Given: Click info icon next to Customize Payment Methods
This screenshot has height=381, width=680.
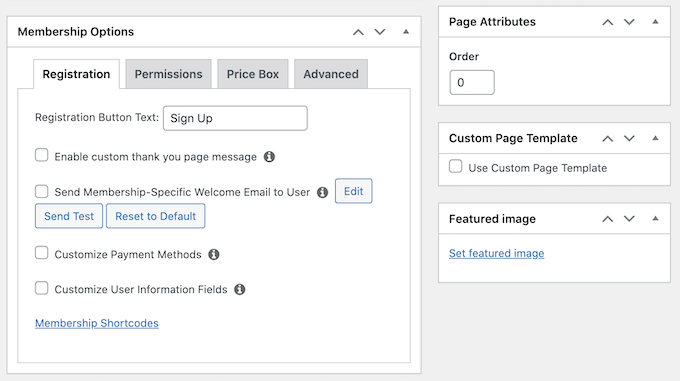Looking at the screenshot, I should click(214, 254).
